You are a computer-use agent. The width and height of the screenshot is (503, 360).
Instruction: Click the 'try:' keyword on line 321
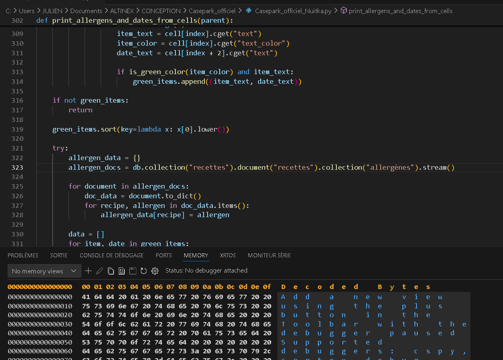tap(60, 148)
